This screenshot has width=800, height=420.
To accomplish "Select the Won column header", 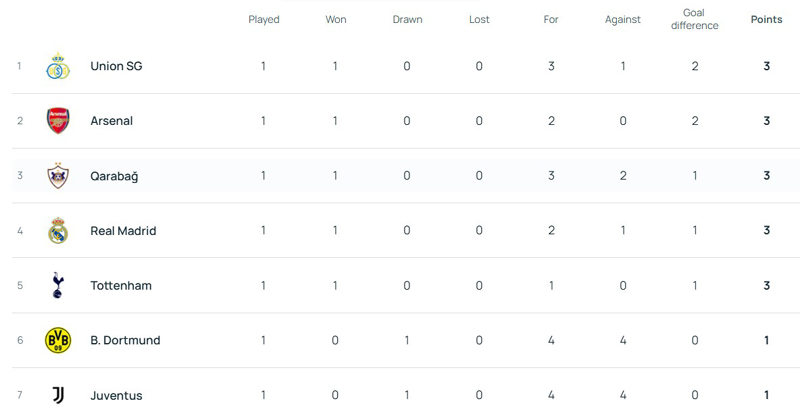I will [x=336, y=20].
